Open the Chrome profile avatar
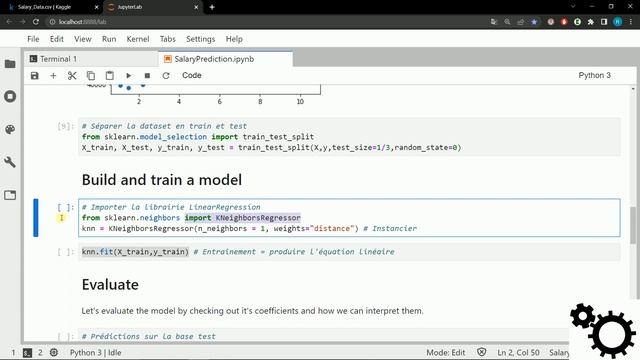Screen dimensions: 640x360 pyautogui.click(x=618, y=22)
